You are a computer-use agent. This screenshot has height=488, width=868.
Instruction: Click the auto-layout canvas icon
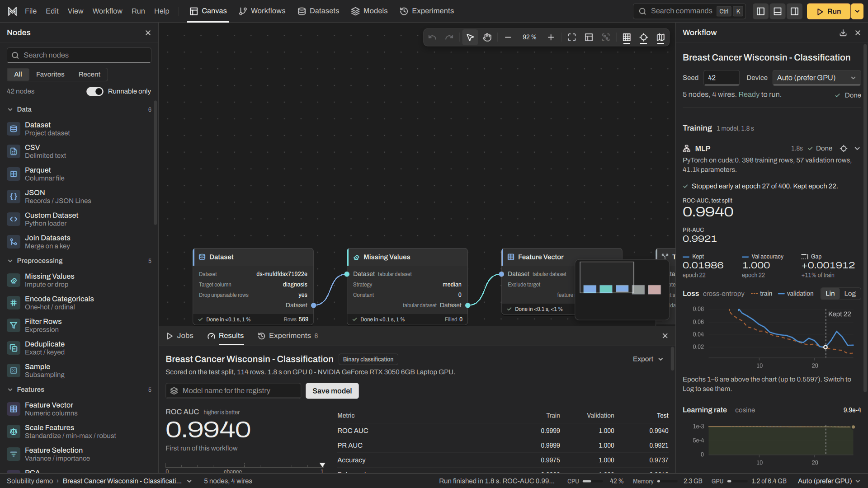point(589,38)
